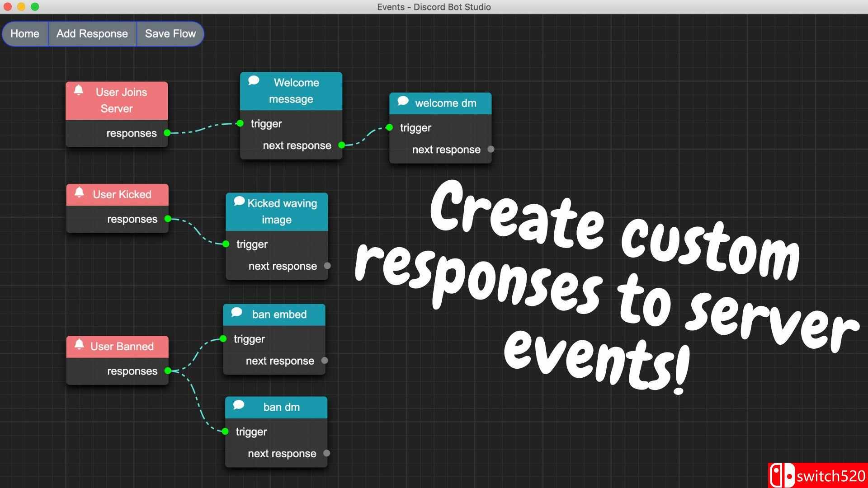Viewport: 868px width, 488px height.
Task: Click speech bubble icon on Kicked waving image
Action: (x=239, y=201)
